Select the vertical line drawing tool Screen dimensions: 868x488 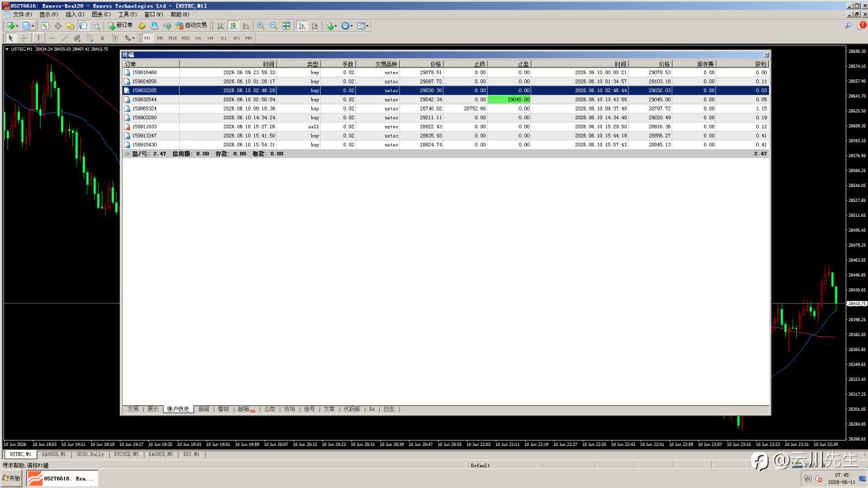coord(39,38)
